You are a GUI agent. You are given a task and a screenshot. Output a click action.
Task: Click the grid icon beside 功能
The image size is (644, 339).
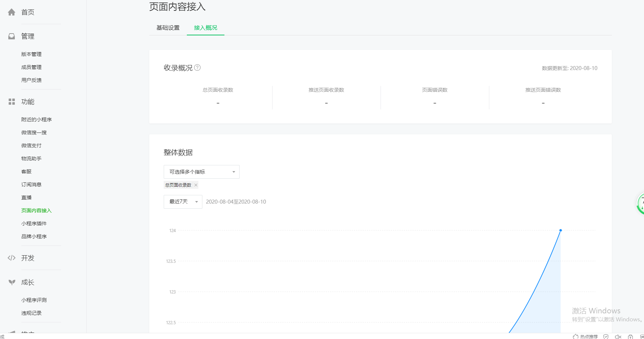(12, 102)
